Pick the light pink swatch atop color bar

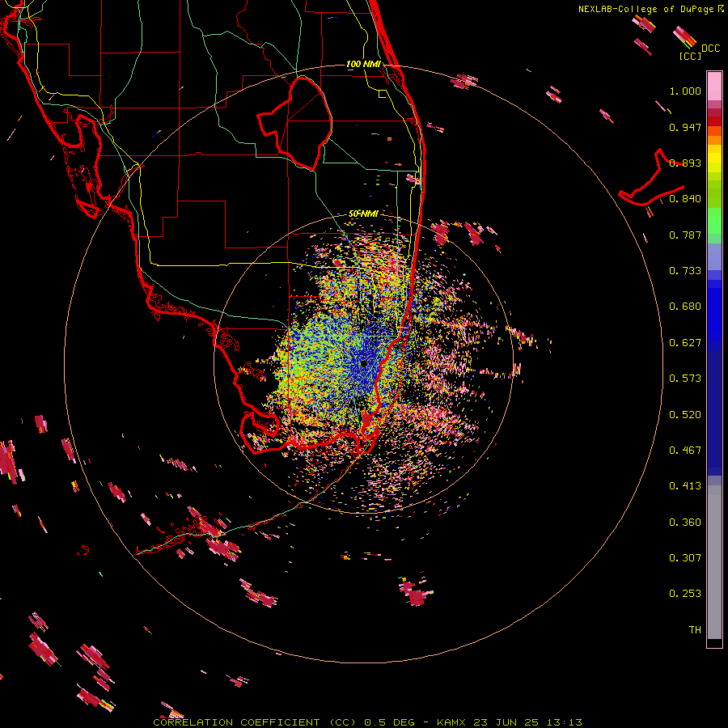point(714,87)
